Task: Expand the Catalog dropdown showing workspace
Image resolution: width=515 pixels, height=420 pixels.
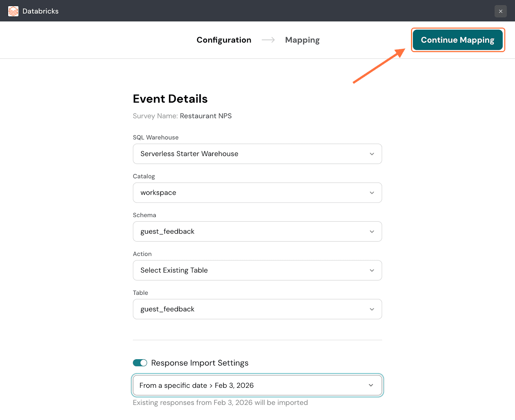Action: pos(251,193)
